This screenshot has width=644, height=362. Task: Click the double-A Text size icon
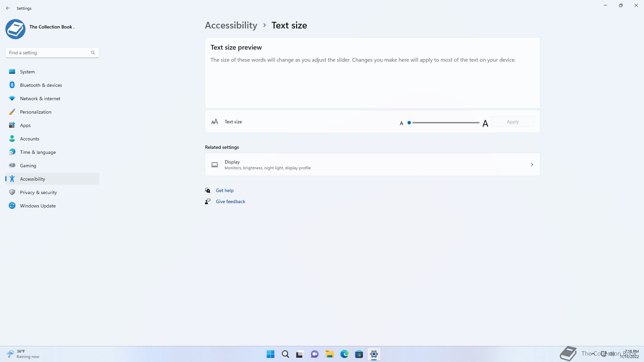tap(215, 122)
